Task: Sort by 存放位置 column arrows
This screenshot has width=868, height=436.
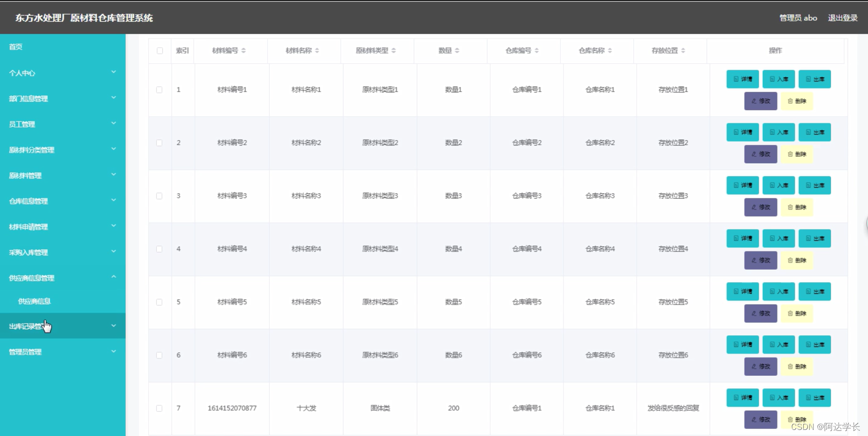Action: tap(683, 51)
